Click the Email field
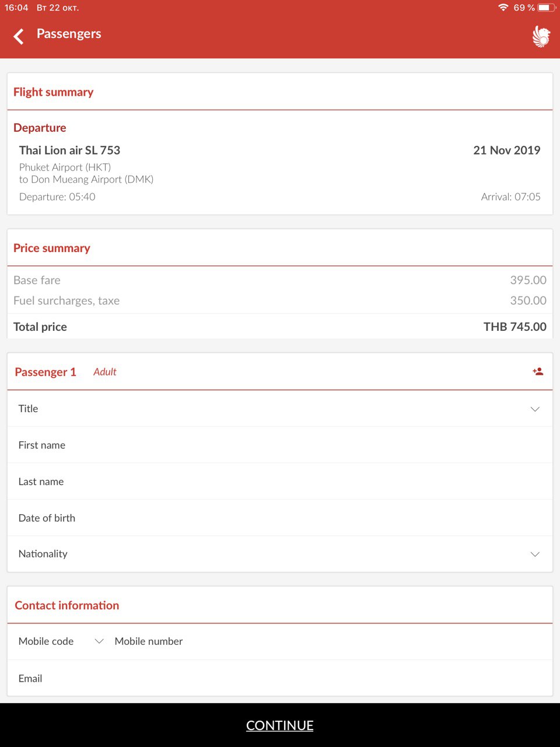The height and width of the screenshot is (747, 560). [x=280, y=678]
